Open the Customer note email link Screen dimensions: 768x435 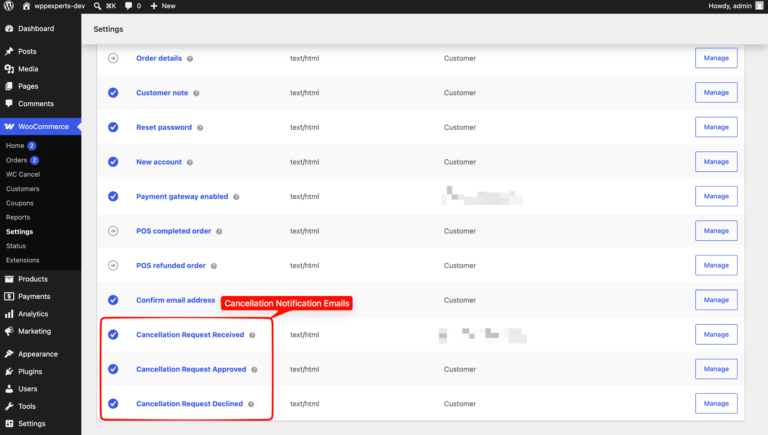pos(162,93)
